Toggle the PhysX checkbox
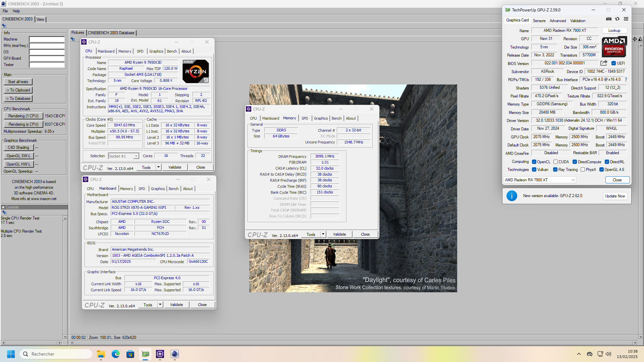 pyautogui.click(x=583, y=170)
